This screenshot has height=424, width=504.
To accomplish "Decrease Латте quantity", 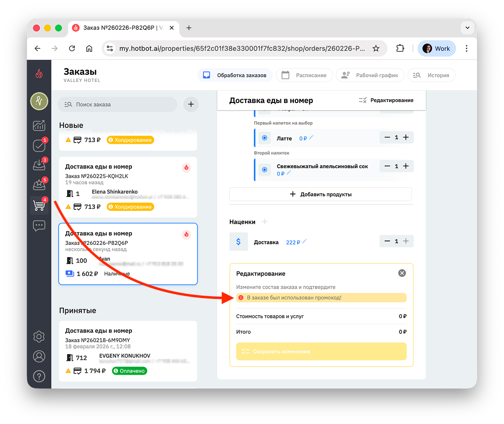I will click(387, 137).
